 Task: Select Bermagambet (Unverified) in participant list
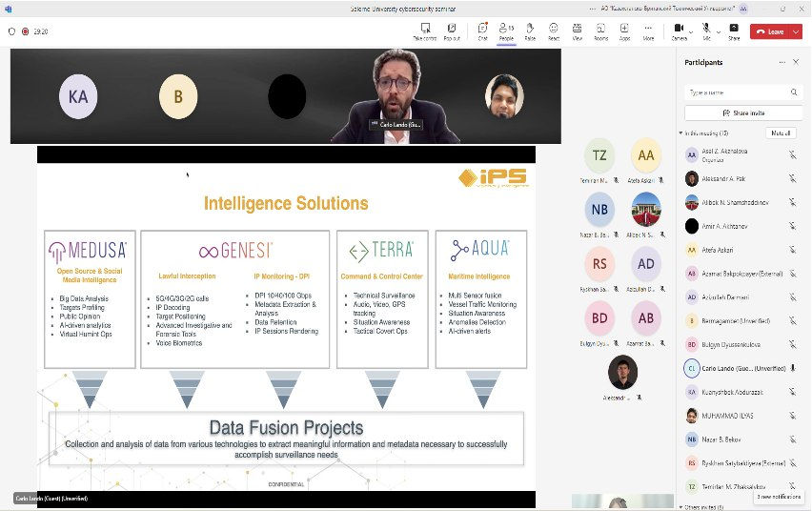click(741, 320)
